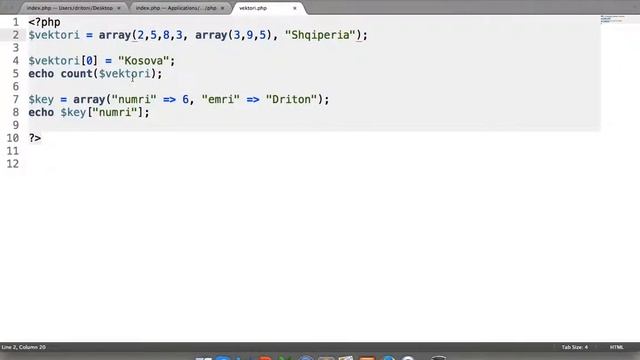Click the [0] index on line 4
Image resolution: width=640 pixels, height=360 pixels.
[x=89, y=61]
